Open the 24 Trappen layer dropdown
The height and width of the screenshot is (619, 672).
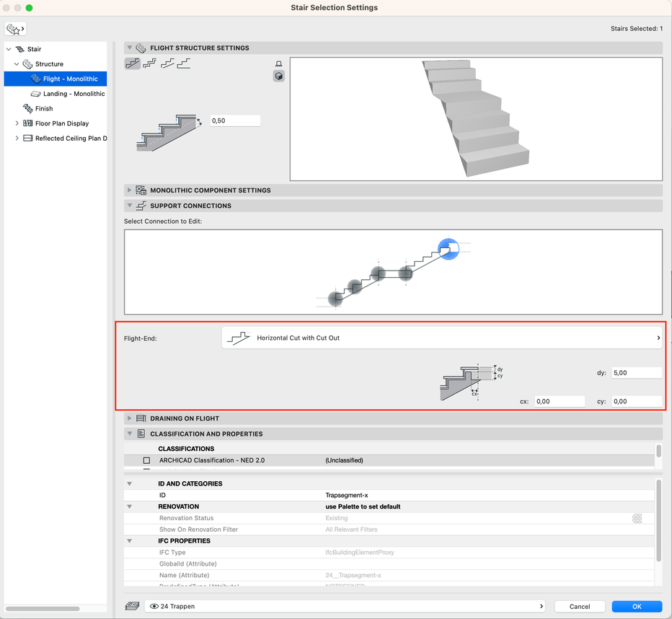pyautogui.click(x=345, y=606)
